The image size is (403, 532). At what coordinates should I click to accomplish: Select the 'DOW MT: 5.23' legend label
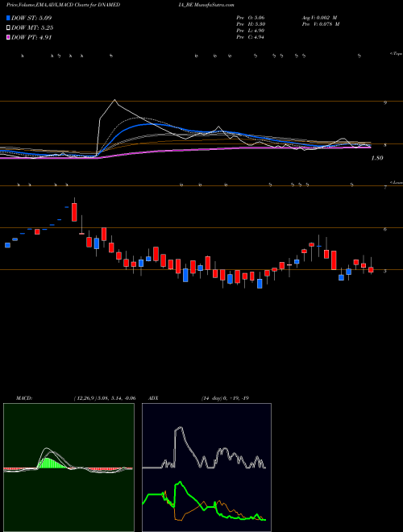tap(32, 28)
